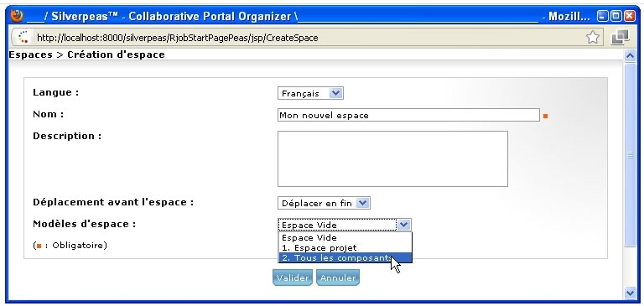Viewport: 644px width, 306px height.
Task: Focus the Nom text field
Action: pyautogui.click(x=408, y=115)
